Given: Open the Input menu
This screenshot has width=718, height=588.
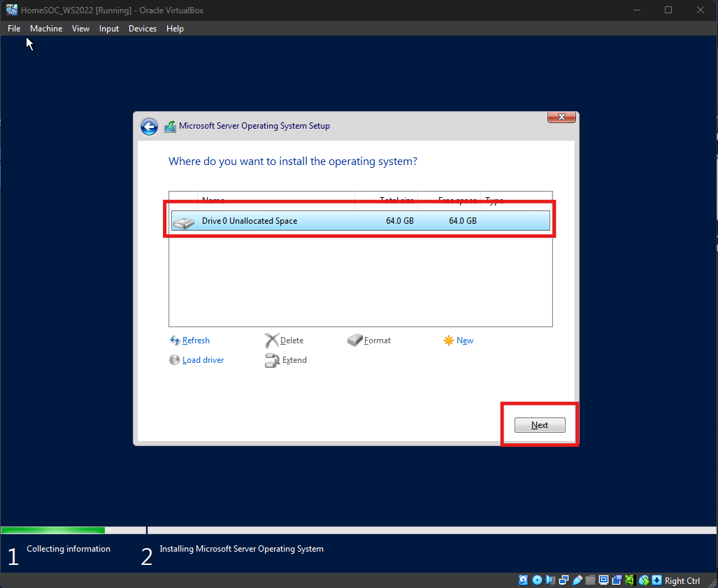Looking at the screenshot, I should point(109,29).
